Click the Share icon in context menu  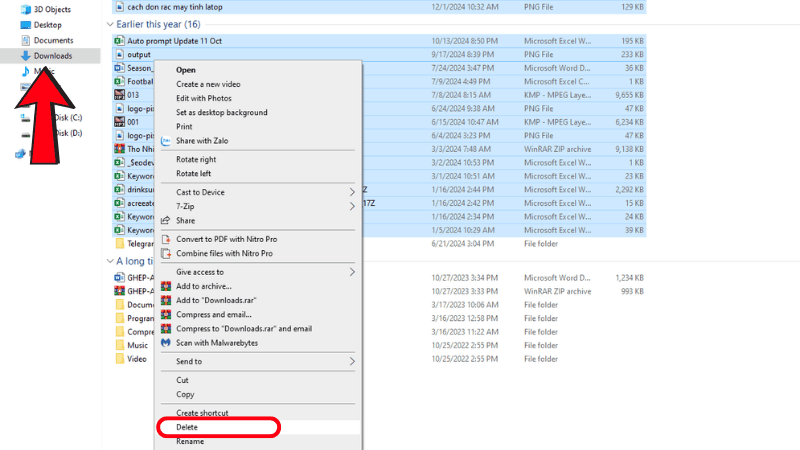coord(166,220)
